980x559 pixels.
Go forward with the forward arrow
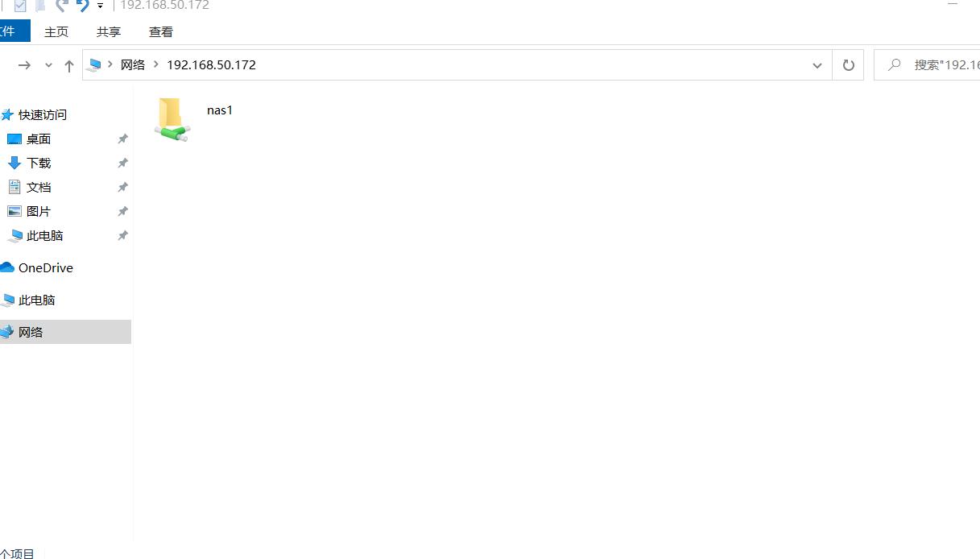coord(24,65)
